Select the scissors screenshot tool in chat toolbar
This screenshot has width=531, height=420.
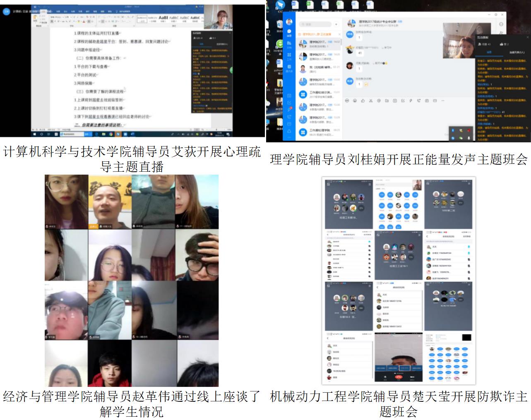[371, 101]
